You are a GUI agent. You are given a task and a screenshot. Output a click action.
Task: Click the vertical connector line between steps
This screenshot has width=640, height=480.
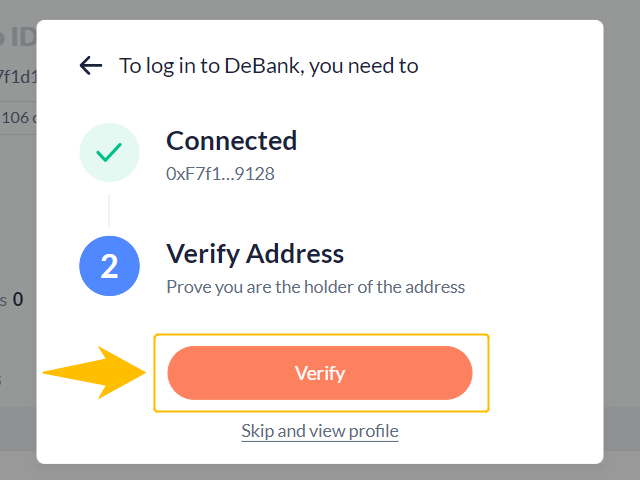[x=109, y=210]
